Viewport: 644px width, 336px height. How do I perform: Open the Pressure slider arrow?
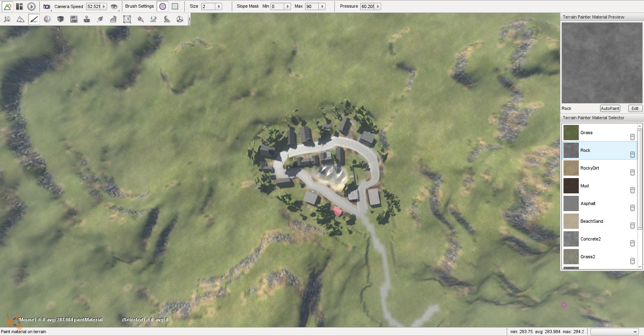[378, 6]
